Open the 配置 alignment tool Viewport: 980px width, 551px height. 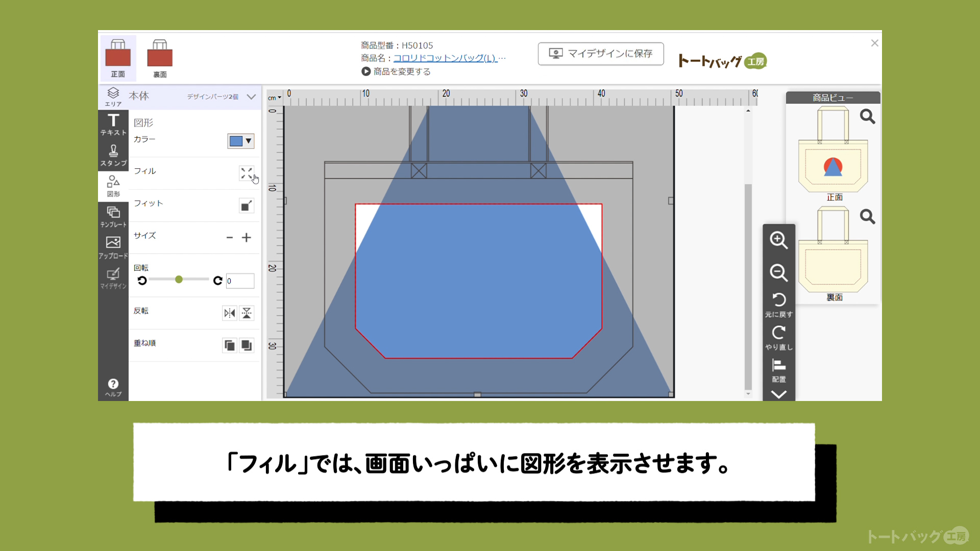coord(778,370)
